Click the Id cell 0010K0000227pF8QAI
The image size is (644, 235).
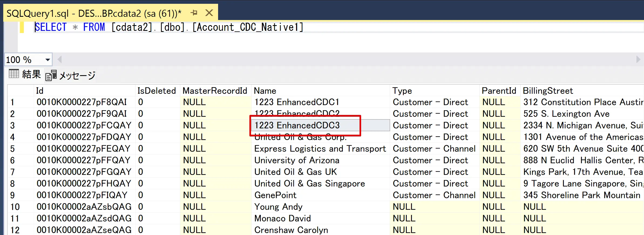(82, 102)
